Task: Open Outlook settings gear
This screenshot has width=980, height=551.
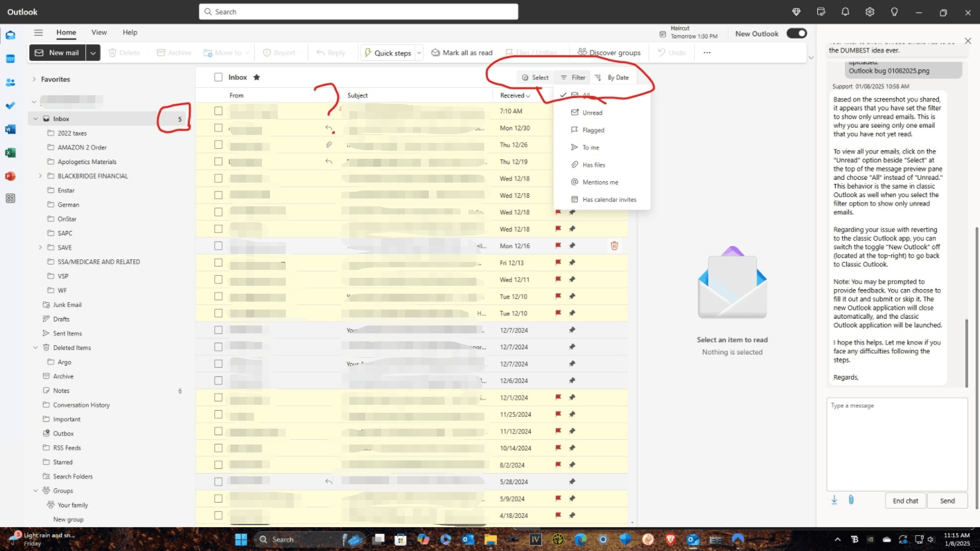Action: [869, 12]
